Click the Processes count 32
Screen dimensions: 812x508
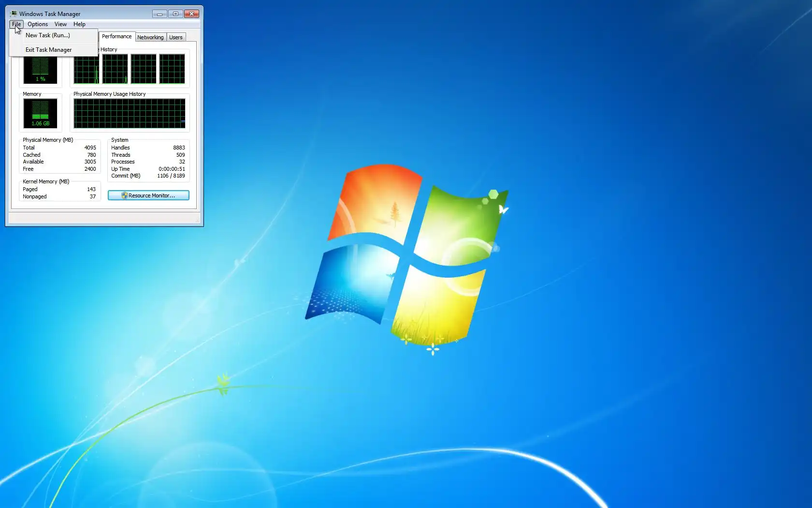tap(182, 162)
